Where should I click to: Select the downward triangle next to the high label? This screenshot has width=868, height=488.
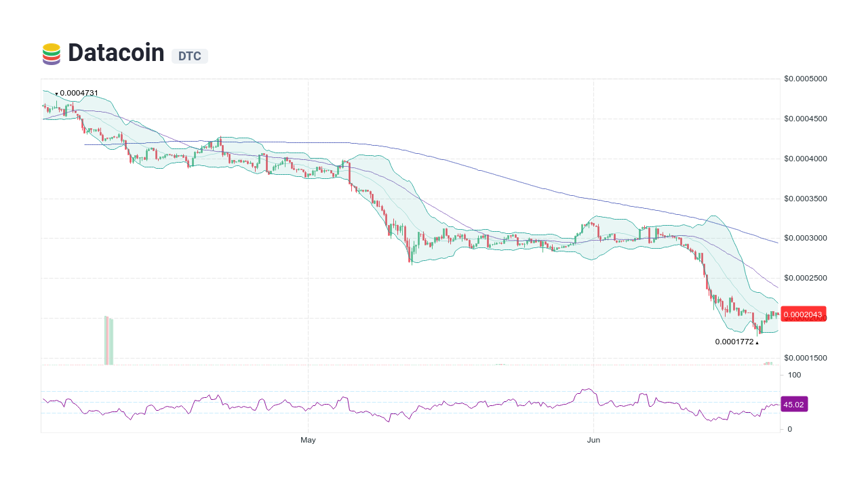tap(56, 94)
